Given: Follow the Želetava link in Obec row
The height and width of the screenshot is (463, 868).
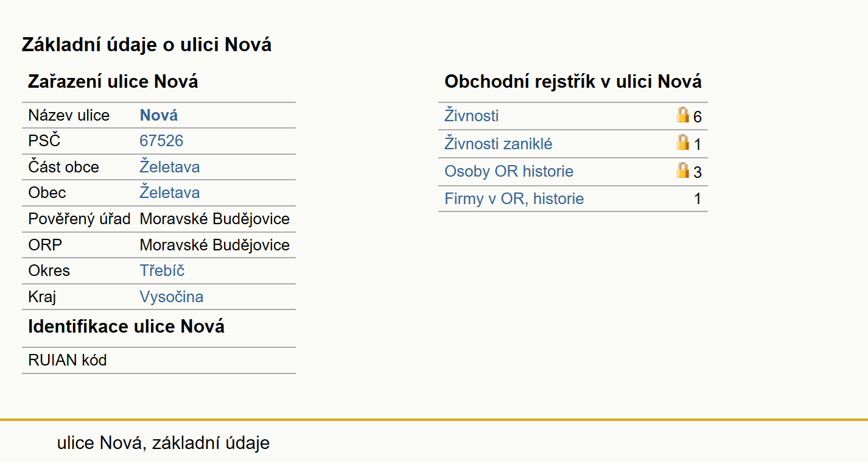Looking at the screenshot, I should [170, 193].
